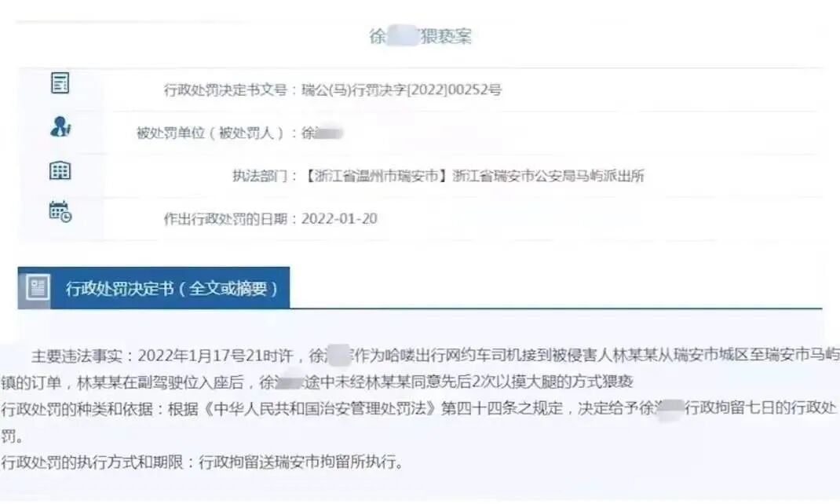Click the 行政处罚的种类和依据 heading text

[77, 409]
